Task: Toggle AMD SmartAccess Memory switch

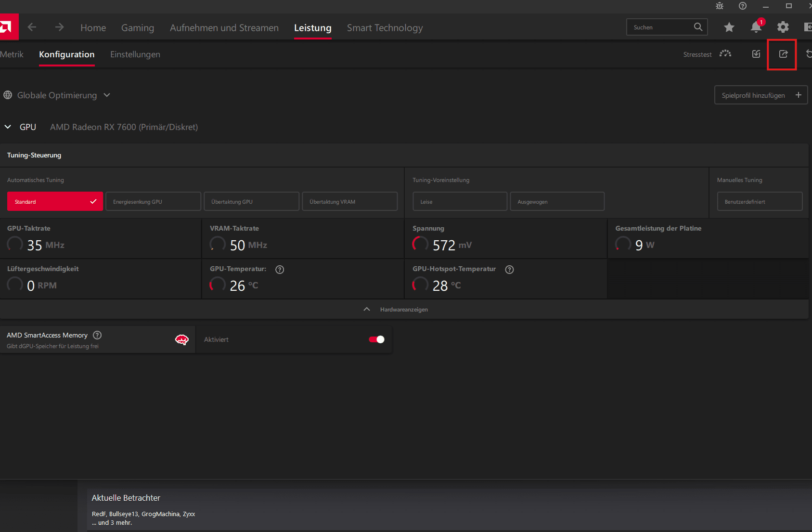Action: [376, 339]
